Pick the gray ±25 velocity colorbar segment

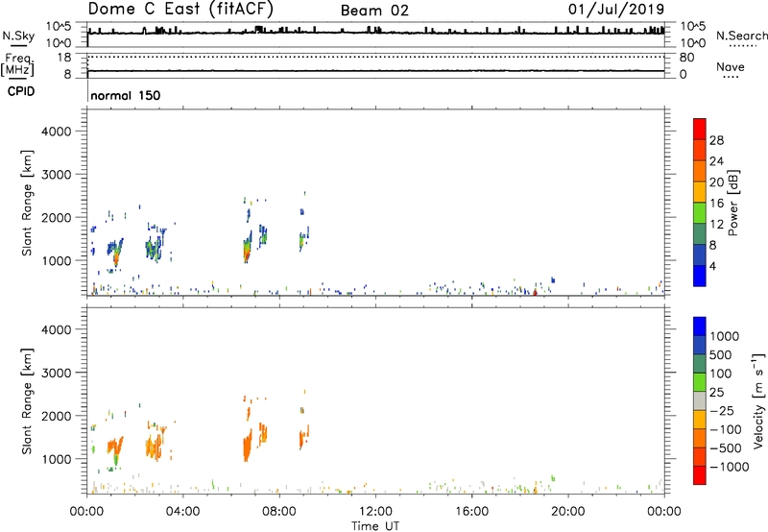(700, 400)
